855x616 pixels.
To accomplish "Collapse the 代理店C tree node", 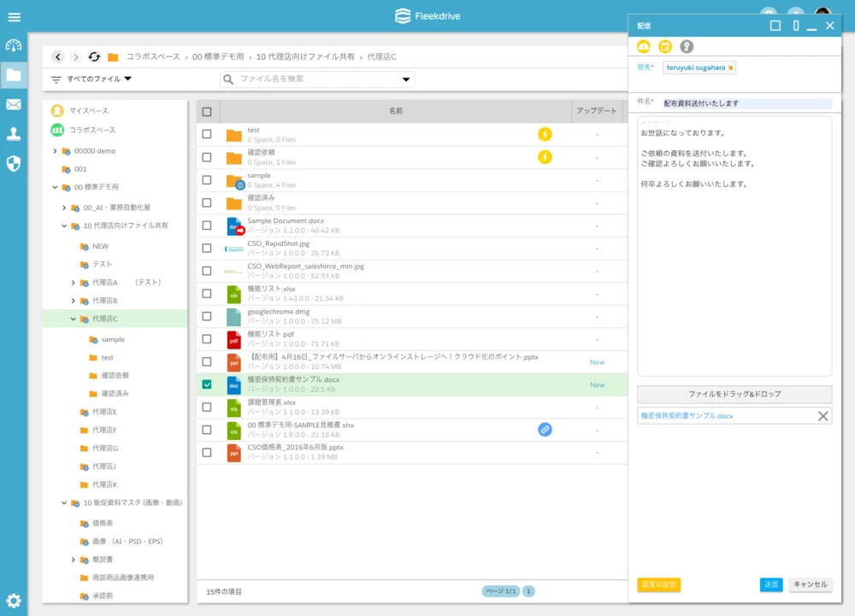I will (74, 319).
